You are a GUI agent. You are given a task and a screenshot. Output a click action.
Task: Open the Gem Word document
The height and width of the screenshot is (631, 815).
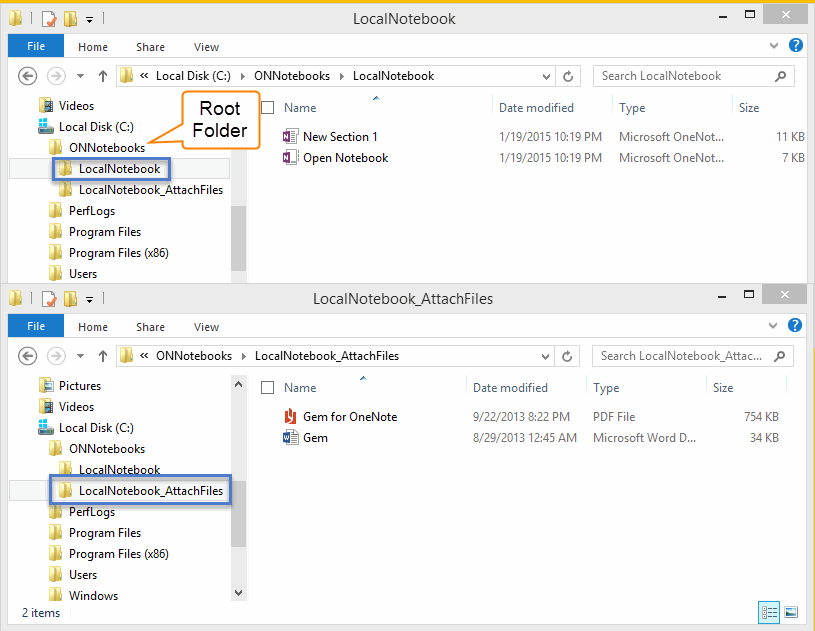click(x=315, y=438)
